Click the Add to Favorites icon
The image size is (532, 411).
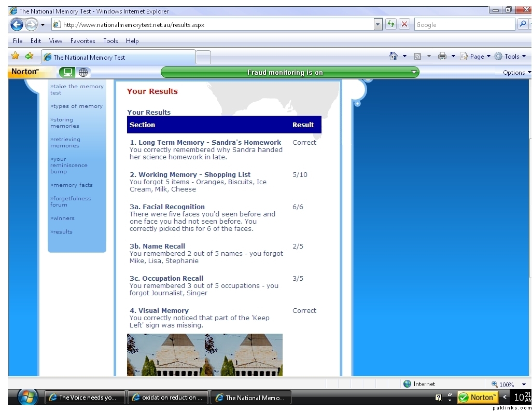(29, 56)
